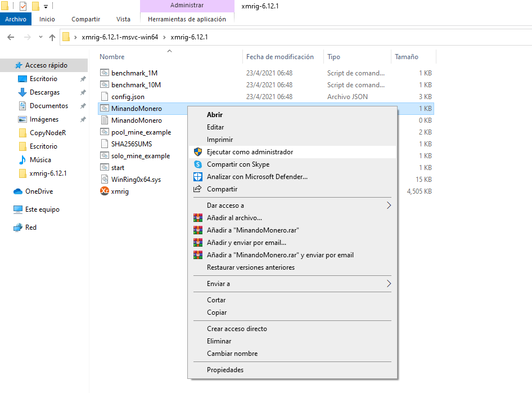This screenshot has width=532, height=393.
Task: Click the up-arrow parent folder button
Action: pyautogui.click(x=52, y=38)
